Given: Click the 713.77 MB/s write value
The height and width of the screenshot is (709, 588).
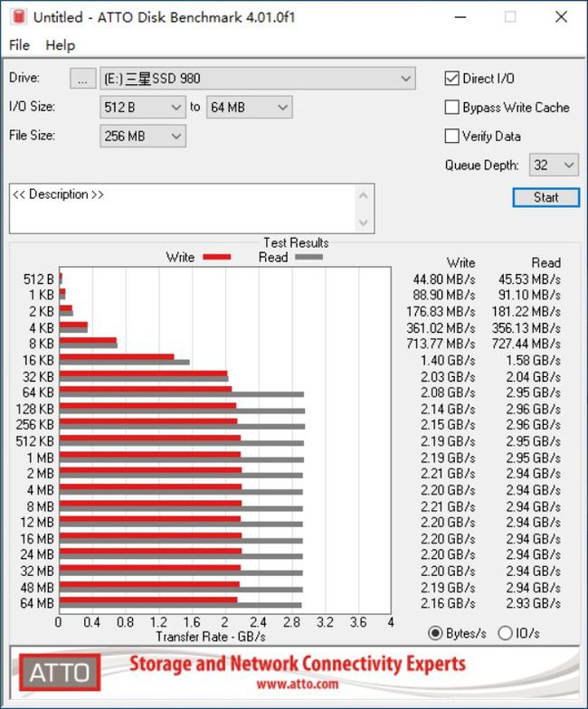Looking at the screenshot, I should [441, 344].
